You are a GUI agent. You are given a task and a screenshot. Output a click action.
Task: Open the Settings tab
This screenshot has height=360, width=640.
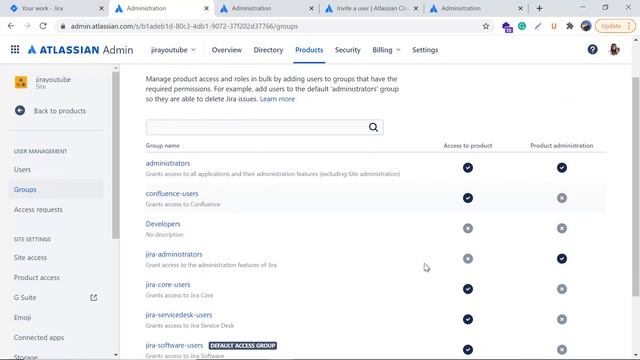click(425, 50)
